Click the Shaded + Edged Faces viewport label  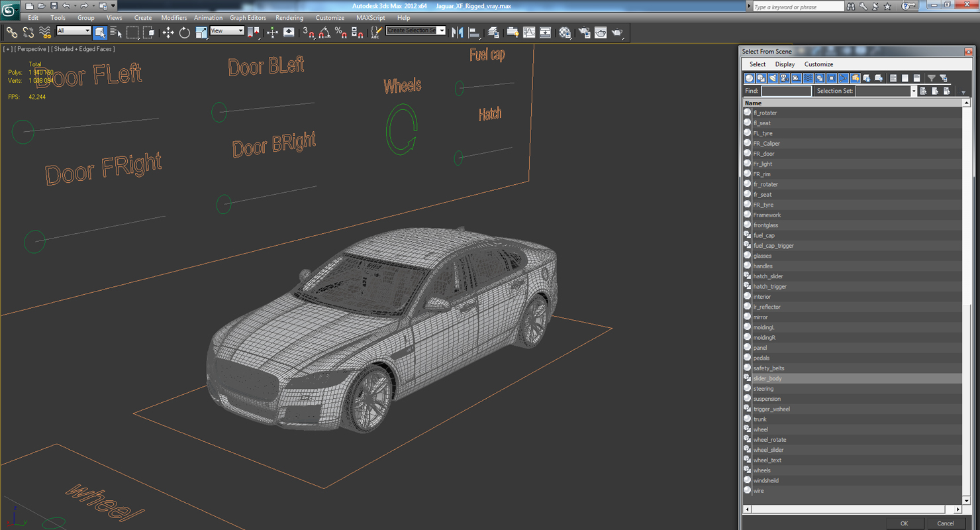click(84, 49)
